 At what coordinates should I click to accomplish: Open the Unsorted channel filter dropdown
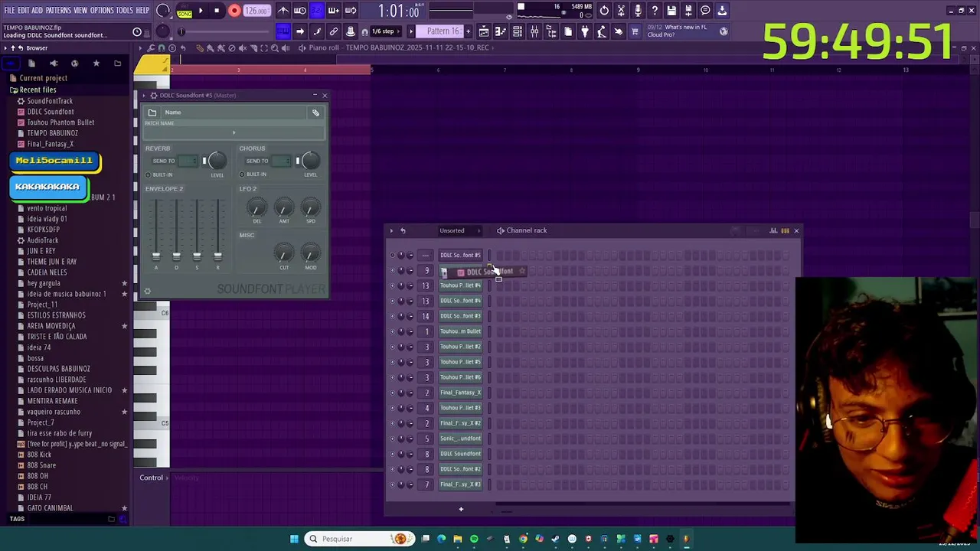(459, 230)
